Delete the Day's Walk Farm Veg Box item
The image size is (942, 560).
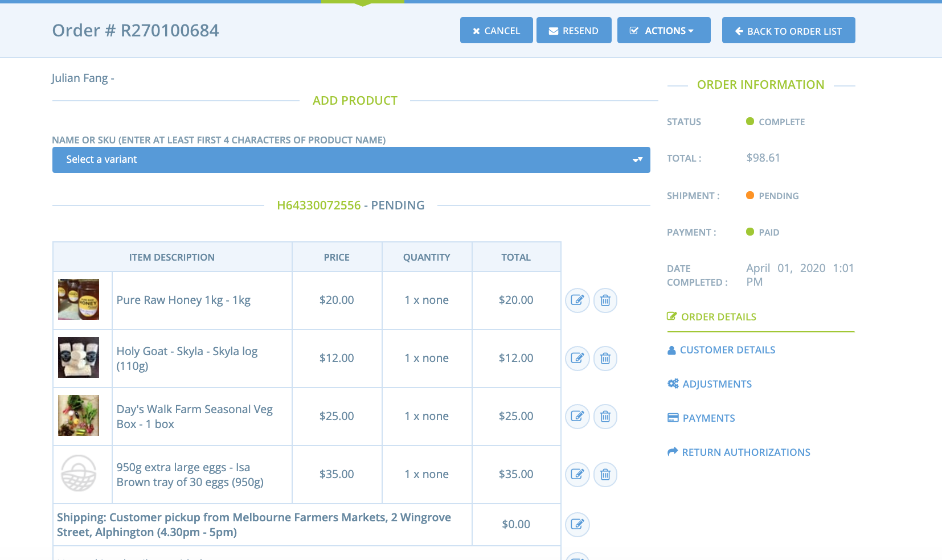tap(605, 416)
